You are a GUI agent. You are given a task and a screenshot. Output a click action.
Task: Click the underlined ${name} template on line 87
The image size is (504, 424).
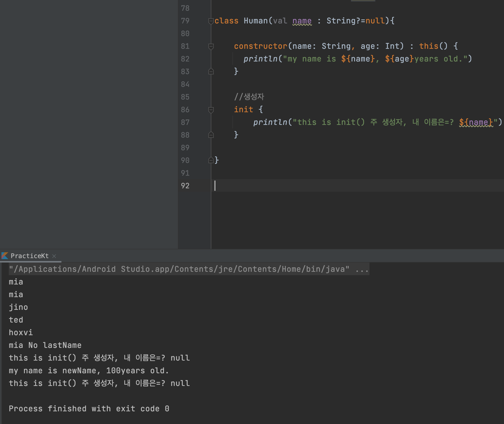[476, 122]
